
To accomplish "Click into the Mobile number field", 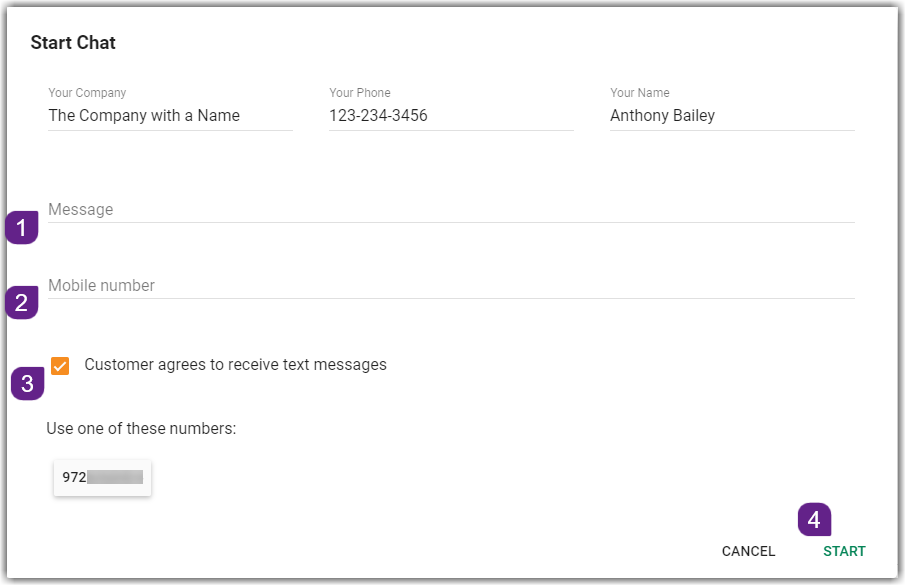I will coord(451,285).
